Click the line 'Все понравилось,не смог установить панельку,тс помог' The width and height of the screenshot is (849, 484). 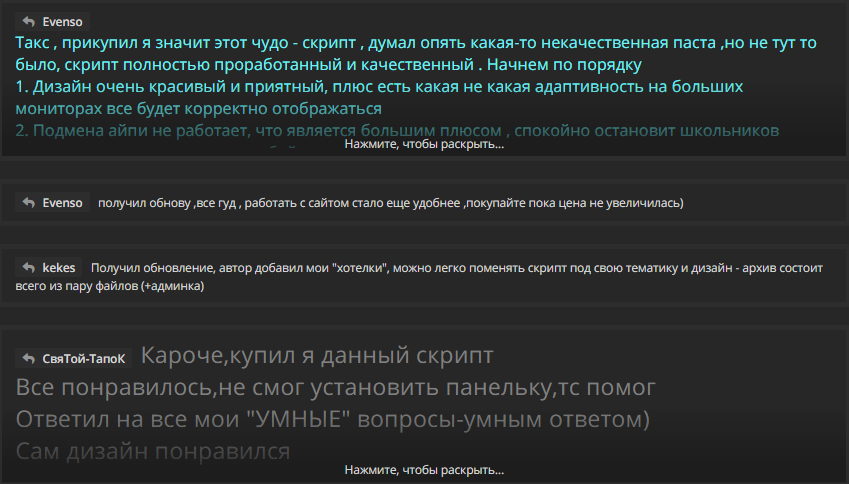coord(336,388)
